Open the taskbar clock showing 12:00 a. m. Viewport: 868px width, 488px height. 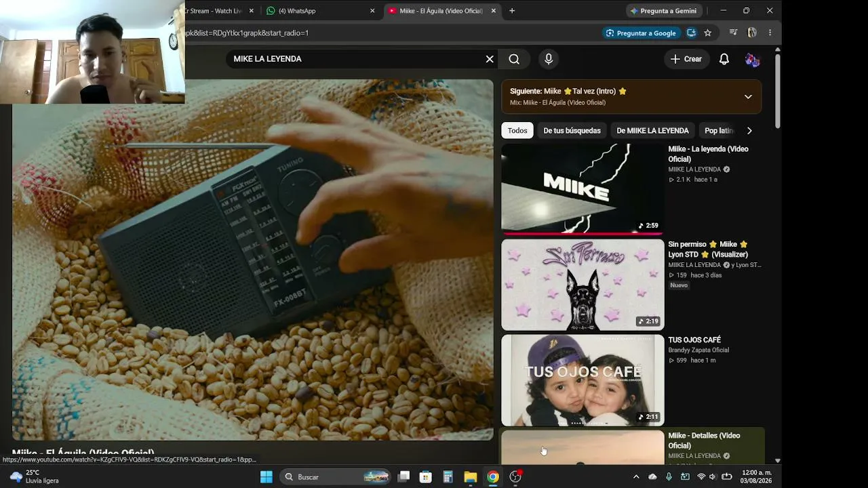coord(757,476)
